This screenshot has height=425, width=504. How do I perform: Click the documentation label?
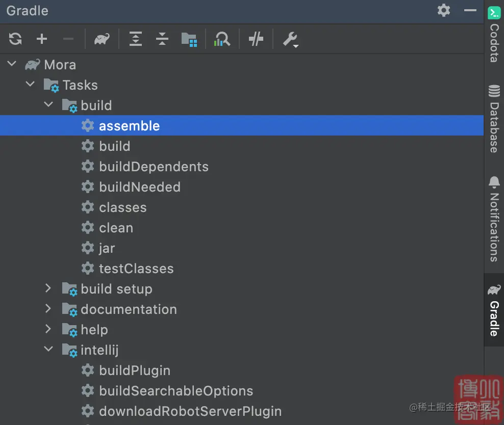click(x=129, y=309)
